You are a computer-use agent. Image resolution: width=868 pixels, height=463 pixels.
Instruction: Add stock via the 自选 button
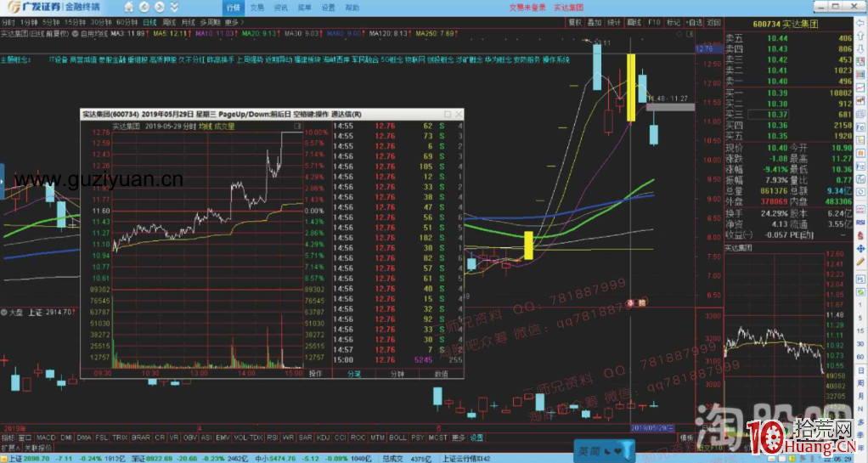pos(694,23)
